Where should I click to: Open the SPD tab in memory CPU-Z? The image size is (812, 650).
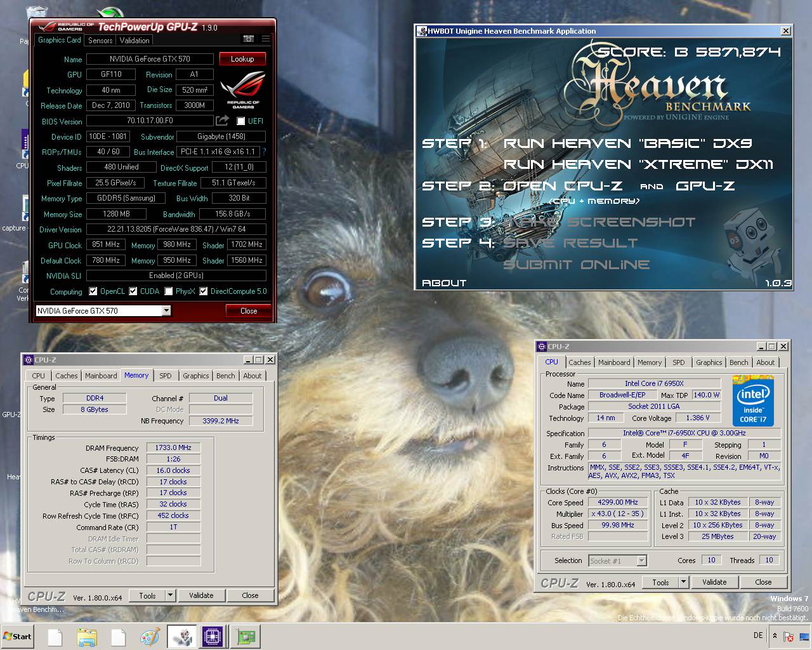[166, 376]
